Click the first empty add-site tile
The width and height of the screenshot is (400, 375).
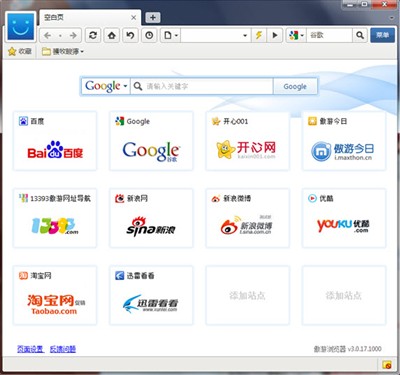[247, 295]
